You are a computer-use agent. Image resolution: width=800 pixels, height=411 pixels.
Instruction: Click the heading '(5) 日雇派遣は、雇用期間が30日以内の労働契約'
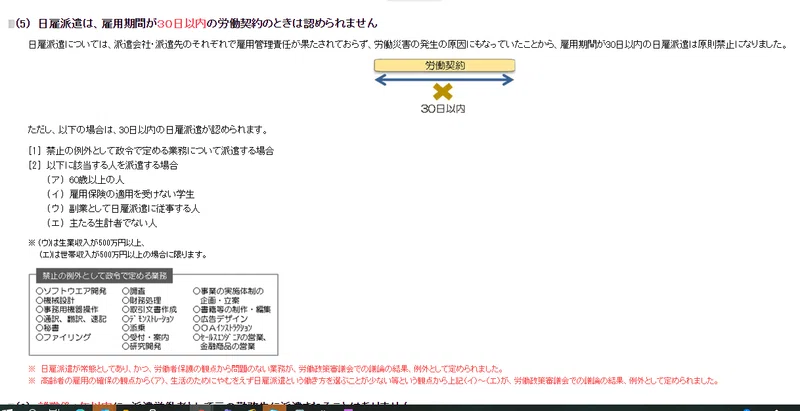pos(196,23)
